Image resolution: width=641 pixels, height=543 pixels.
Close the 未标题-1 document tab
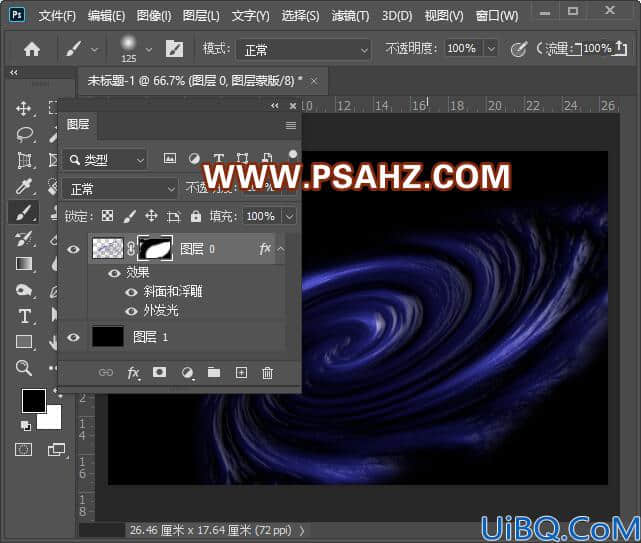point(314,81)
